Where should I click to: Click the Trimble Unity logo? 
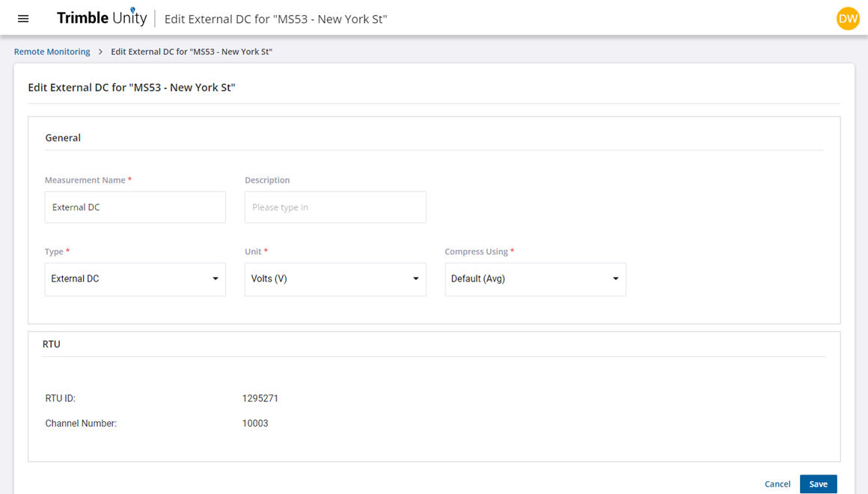(x=102, y=18)
